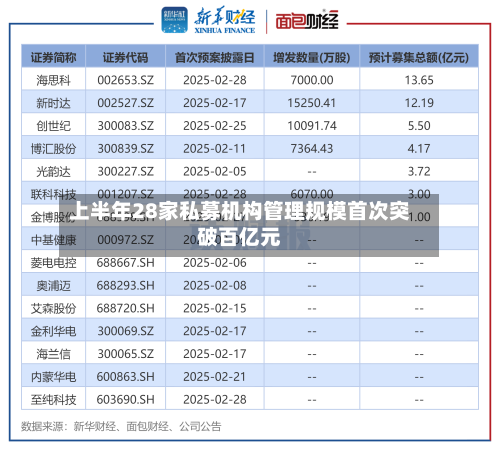The width and height of the screenshot is (500, 451).
Task: Select the 证券简称 column header
Action: tap(54, 57)
